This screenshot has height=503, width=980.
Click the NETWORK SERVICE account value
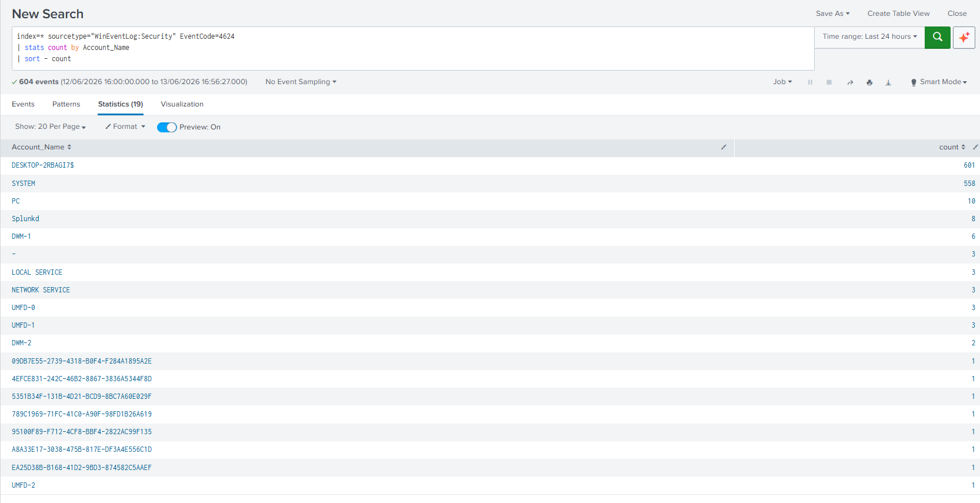point(41,290)
